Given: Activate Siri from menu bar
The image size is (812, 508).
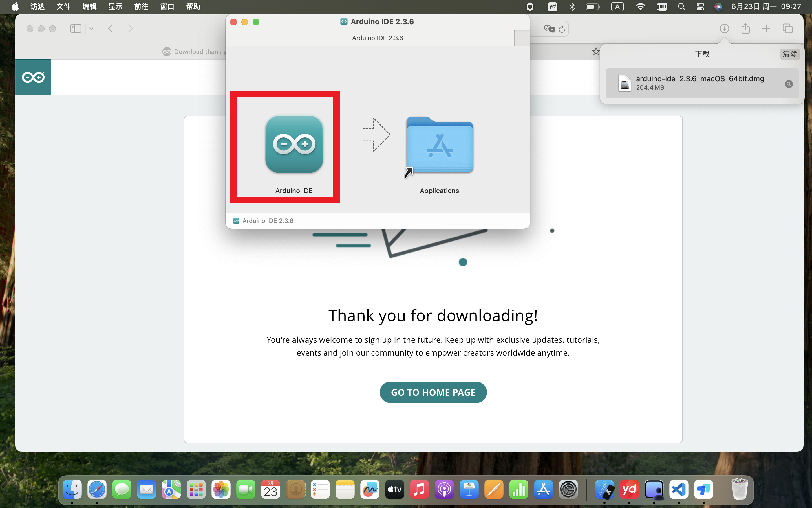Looking at the screenshot, I should 718,7.
